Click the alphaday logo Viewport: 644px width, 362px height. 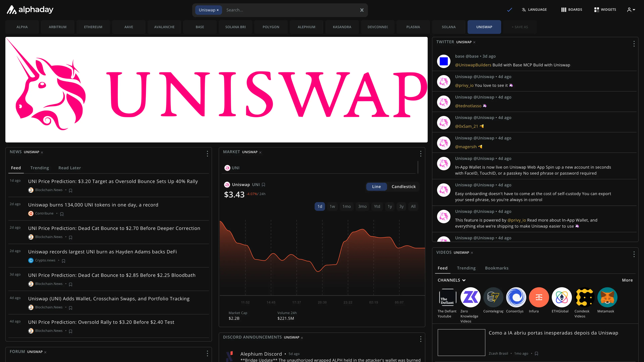click(30, 10)
